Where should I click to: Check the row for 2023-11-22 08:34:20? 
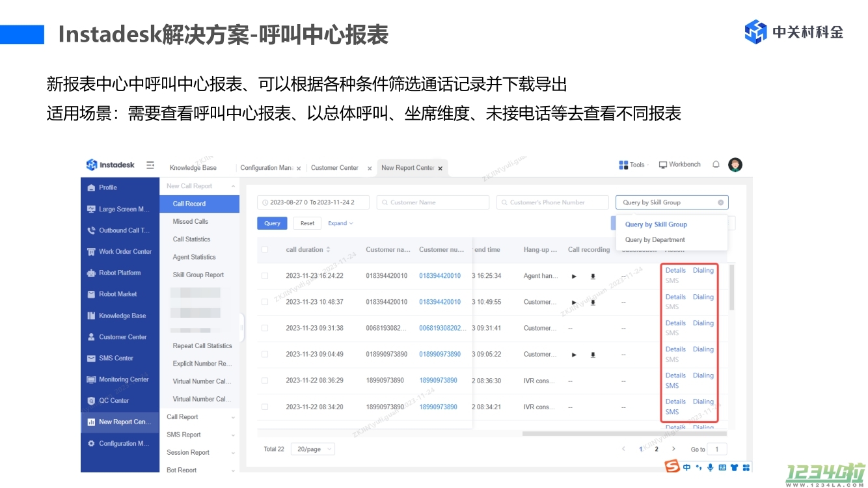point(265,407)
